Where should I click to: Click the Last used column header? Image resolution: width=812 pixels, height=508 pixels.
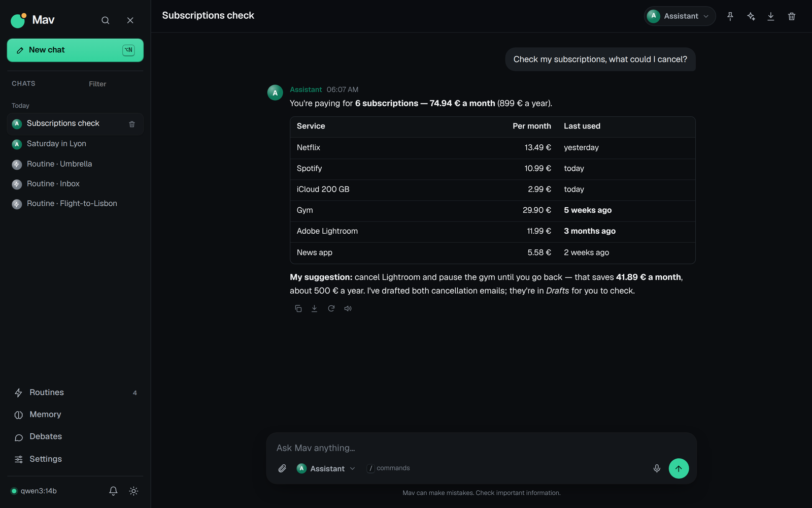coord(582,126)
